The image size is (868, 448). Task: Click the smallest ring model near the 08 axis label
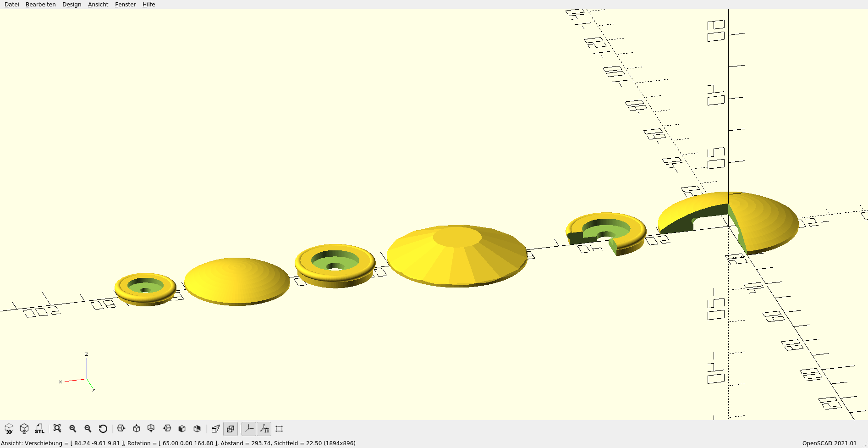coord(145,289)
